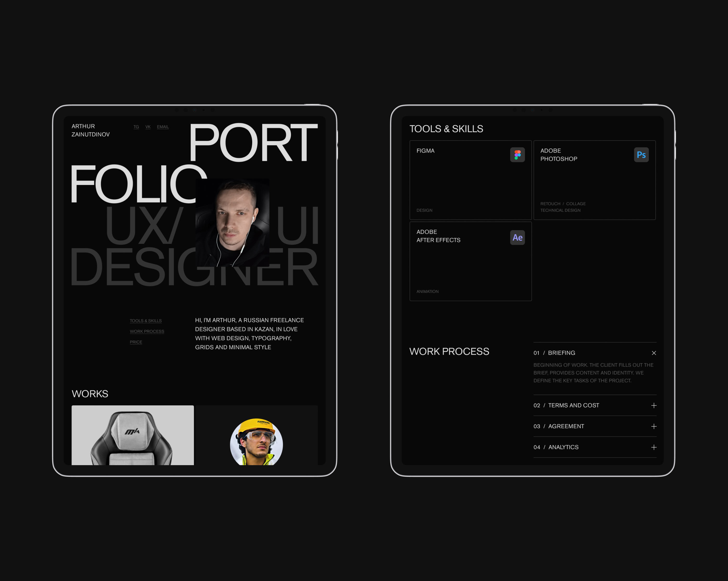Expand the Terms and Cost section
This screenshot has height=581, width=728.
654,405
